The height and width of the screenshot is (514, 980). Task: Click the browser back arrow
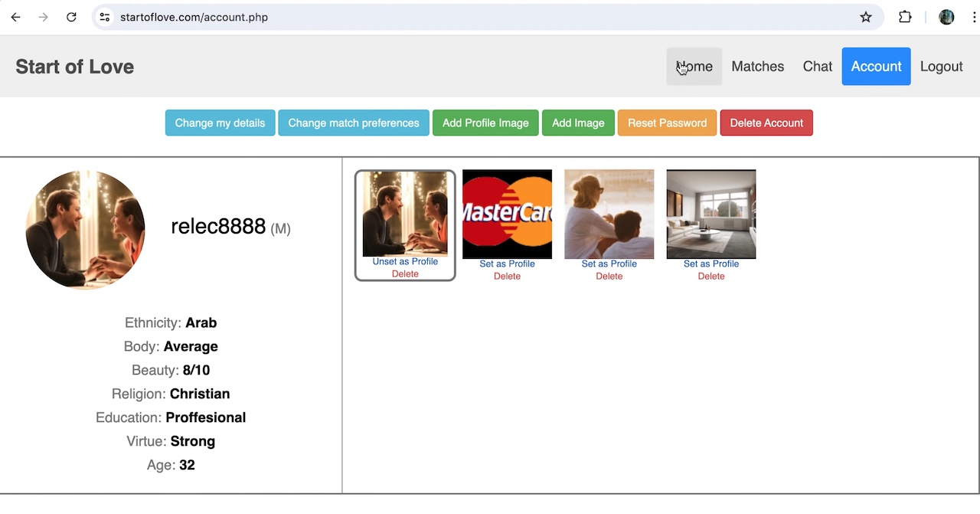click(x=15, y=17)
